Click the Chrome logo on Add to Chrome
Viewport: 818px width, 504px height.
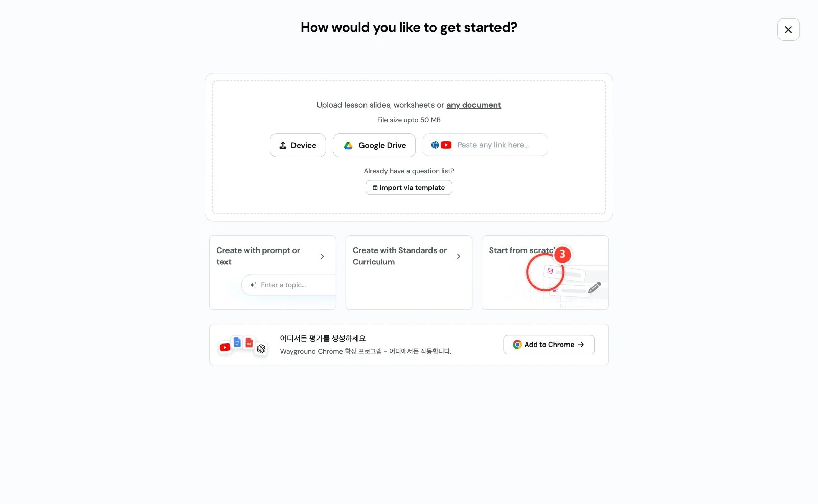pos(517,345)
